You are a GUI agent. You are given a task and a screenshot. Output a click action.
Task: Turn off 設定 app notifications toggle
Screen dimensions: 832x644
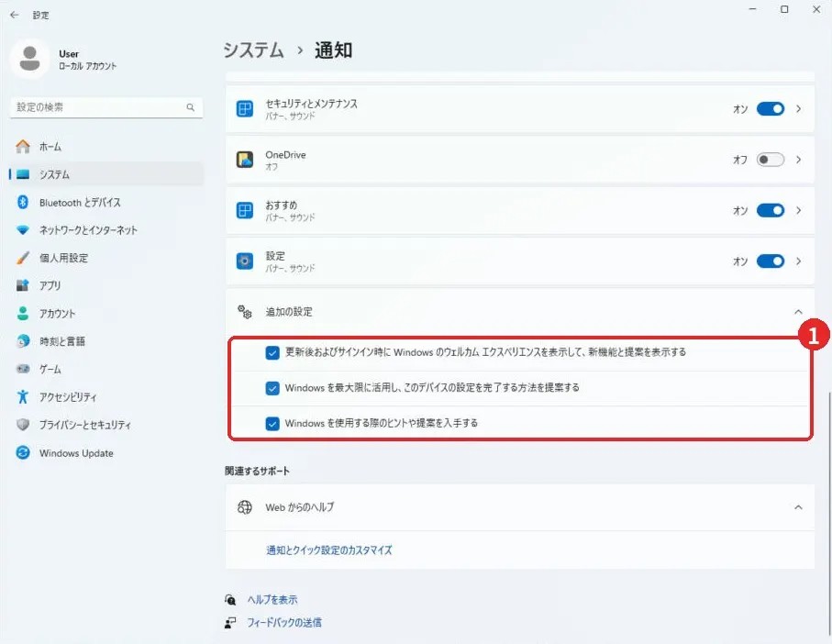click(771, 261)
